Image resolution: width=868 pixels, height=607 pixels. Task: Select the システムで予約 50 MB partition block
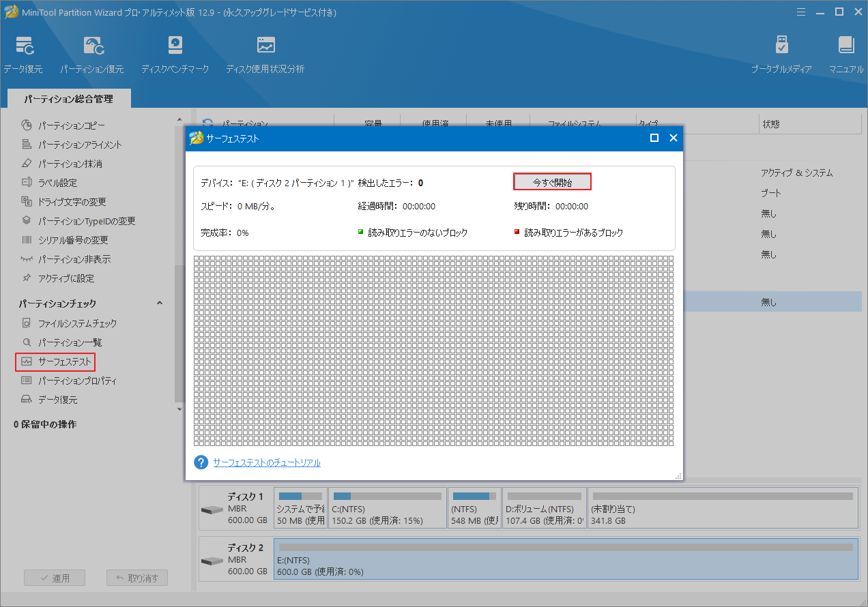click(x=300, y=508)
